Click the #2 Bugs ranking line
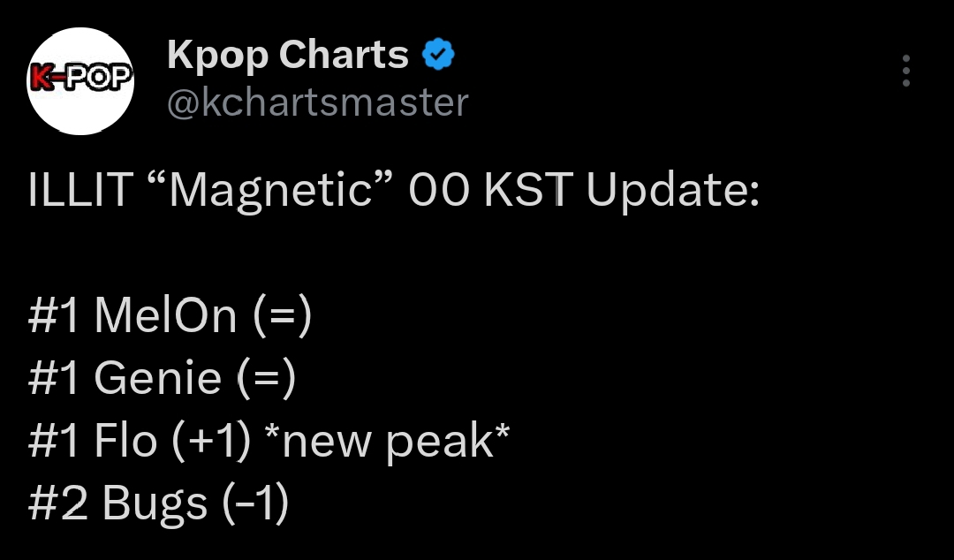This screenshot has height=560, width=954. click(x=158, y=504)
